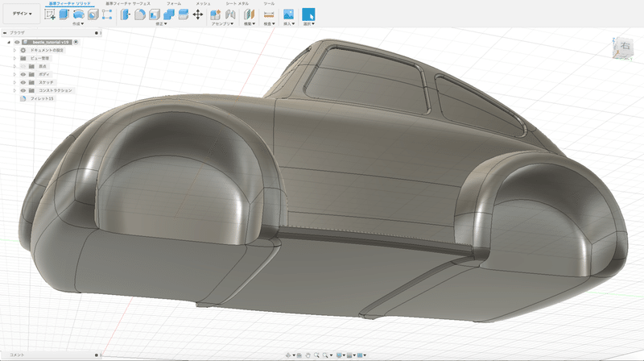Switch to the シート メタル tab
The height and width of the screenshot is (361, 644).
click(237, 3)
